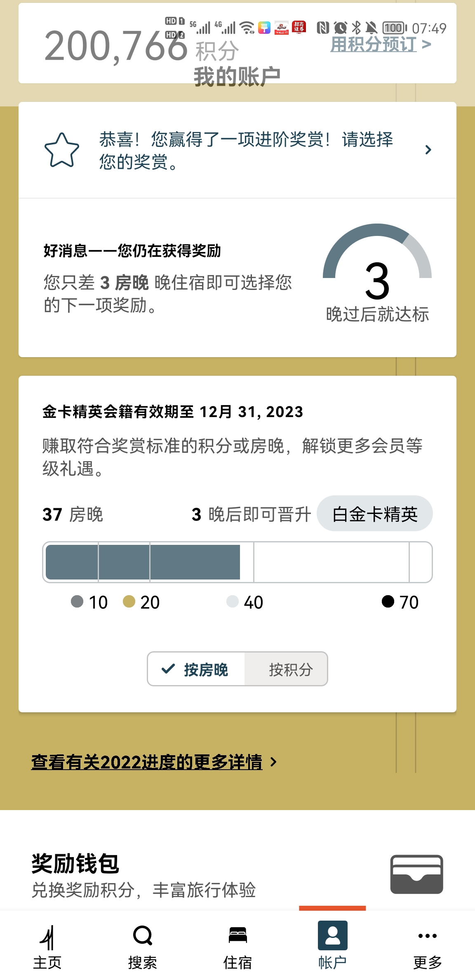Open the wallet icon in 奖励钱包
Screen dimensions: 475x980
pyautogui.click(x=416, y=874)
